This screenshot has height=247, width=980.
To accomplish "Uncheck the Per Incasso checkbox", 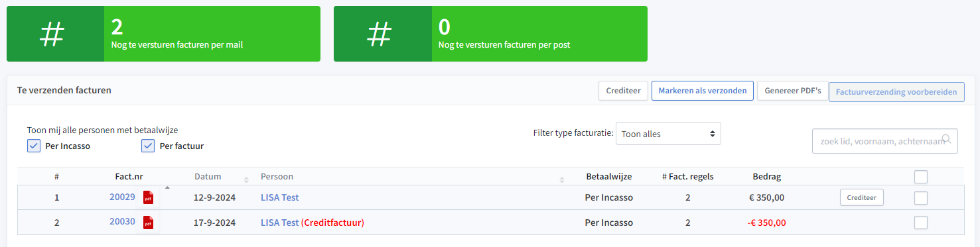I will (34, 146).
